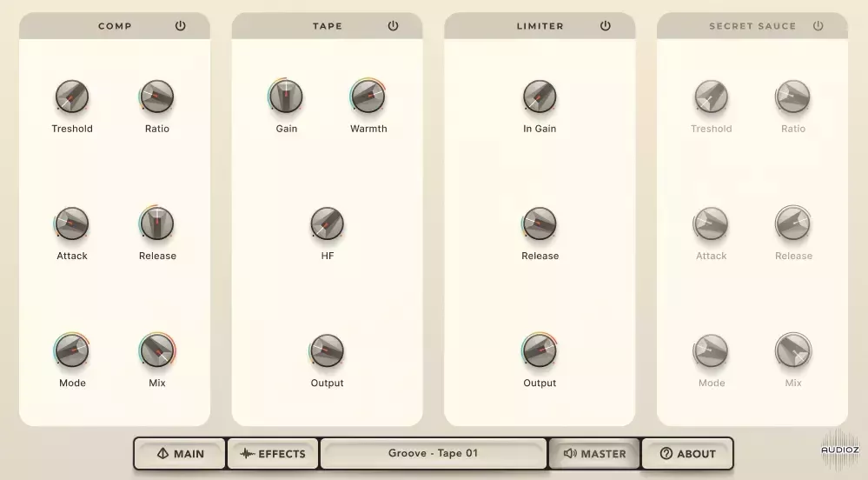Image resolution: width=868 pixels, height=480 pixels.
Task: Click the SECRET SAUCE section title
Action: pyautogui.click(x=752, y=26)
